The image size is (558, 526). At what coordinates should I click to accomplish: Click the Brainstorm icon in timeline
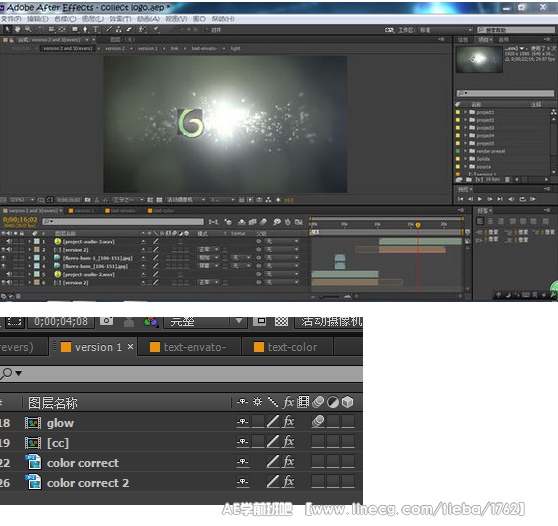click(277, 222)
